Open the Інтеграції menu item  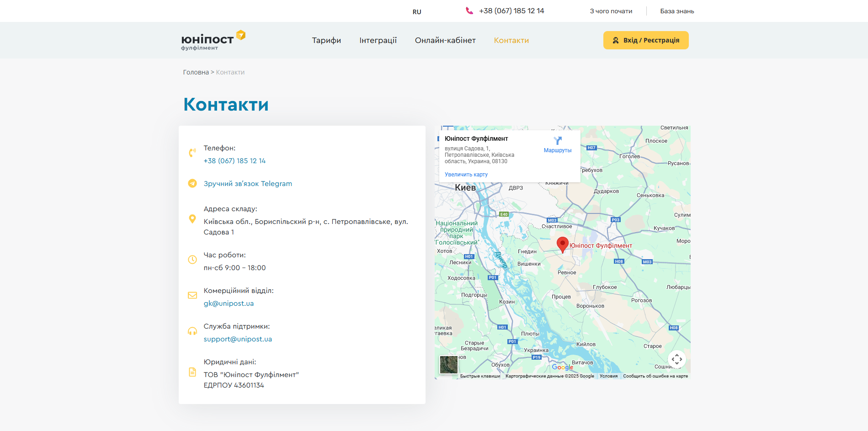378,40
